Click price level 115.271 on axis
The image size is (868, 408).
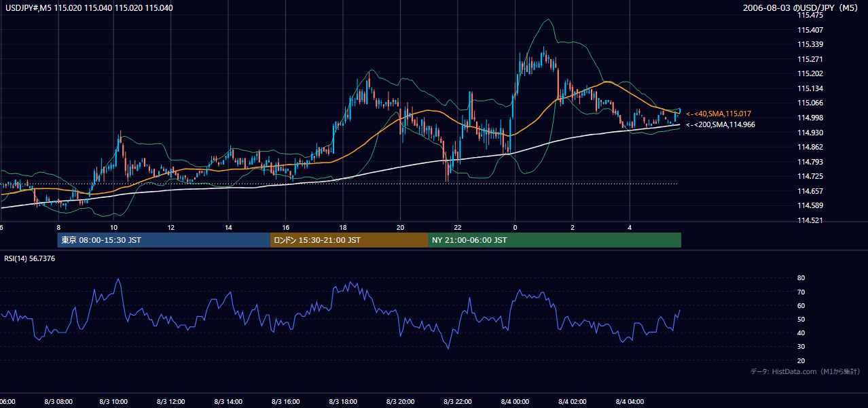pos(810,59)
